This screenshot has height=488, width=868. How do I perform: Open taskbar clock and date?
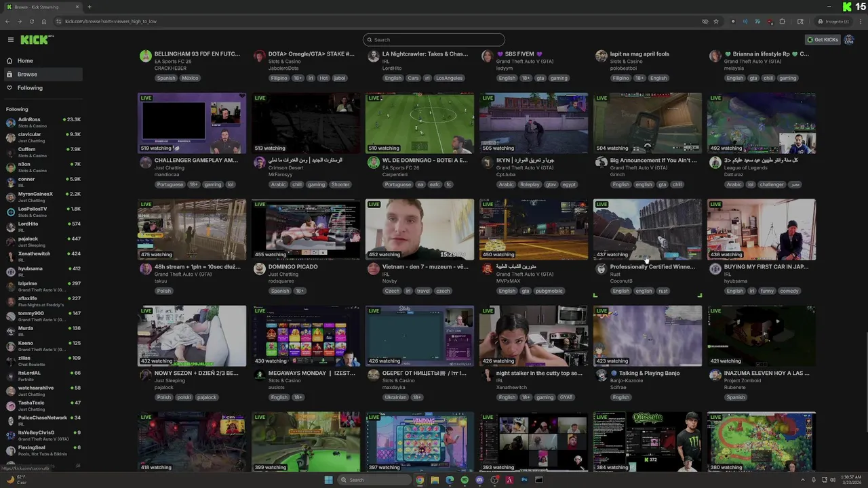pos(850,480)
